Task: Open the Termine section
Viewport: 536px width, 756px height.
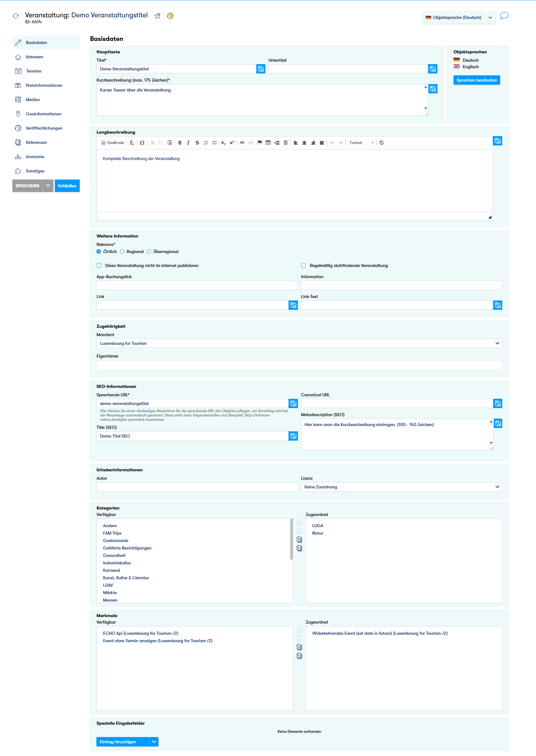Action: tap(46, 71)
